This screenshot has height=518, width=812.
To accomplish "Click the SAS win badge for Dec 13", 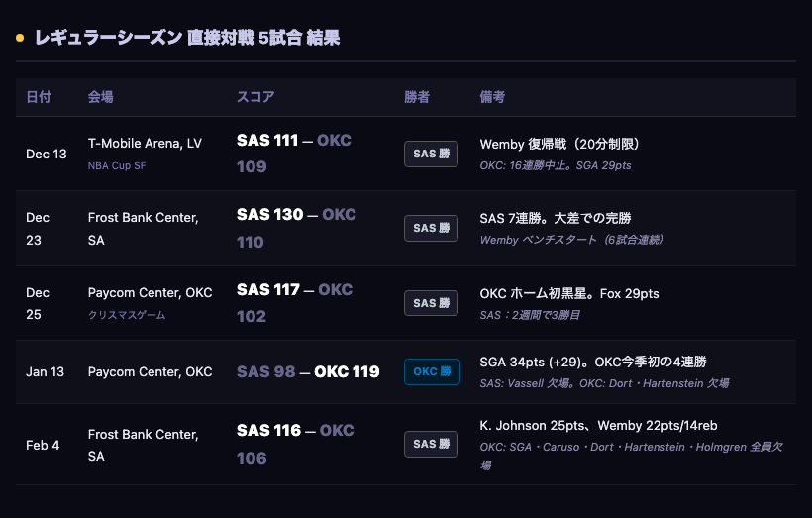I will coord(431,154).
